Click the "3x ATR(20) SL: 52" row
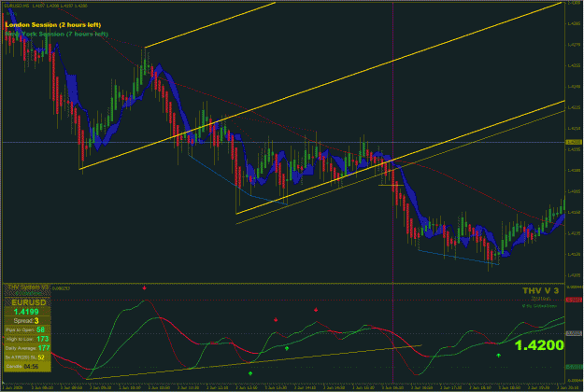The image size is (584, 392). [27, 357]
